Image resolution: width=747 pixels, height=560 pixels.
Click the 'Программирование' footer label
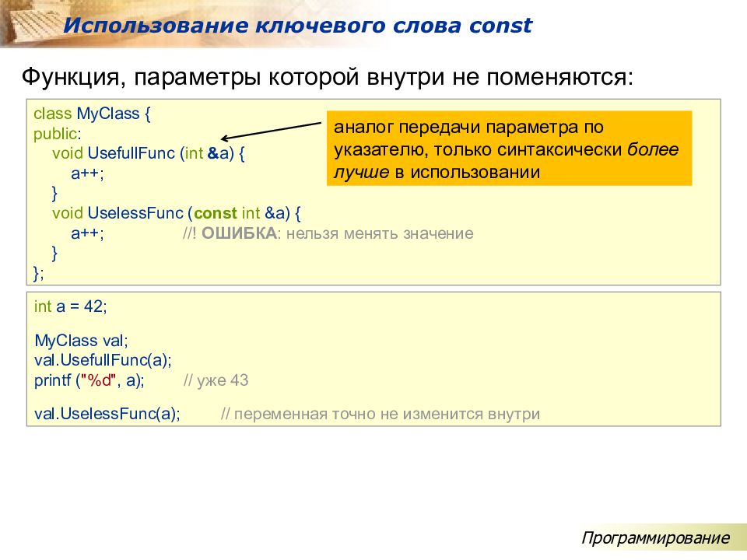pos(656,538)
